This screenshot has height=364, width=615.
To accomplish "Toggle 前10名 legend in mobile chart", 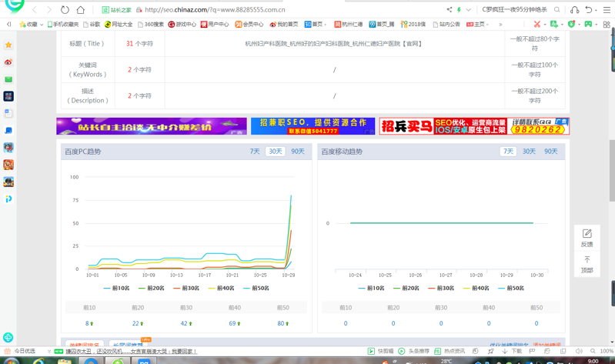I will click(372, 288).
